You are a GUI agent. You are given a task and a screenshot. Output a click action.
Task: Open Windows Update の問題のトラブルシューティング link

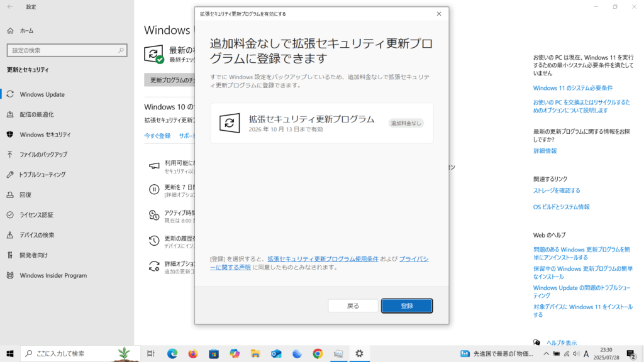point(582,292)
